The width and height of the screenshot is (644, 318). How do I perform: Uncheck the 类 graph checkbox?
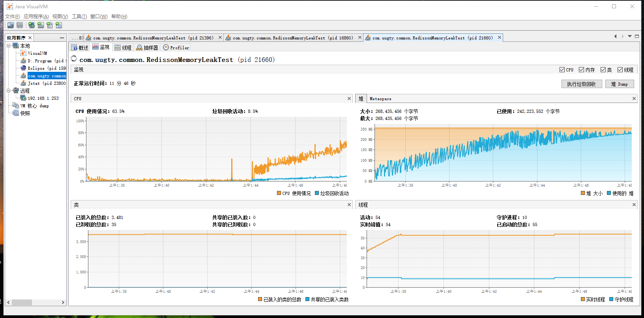[603, 70]
